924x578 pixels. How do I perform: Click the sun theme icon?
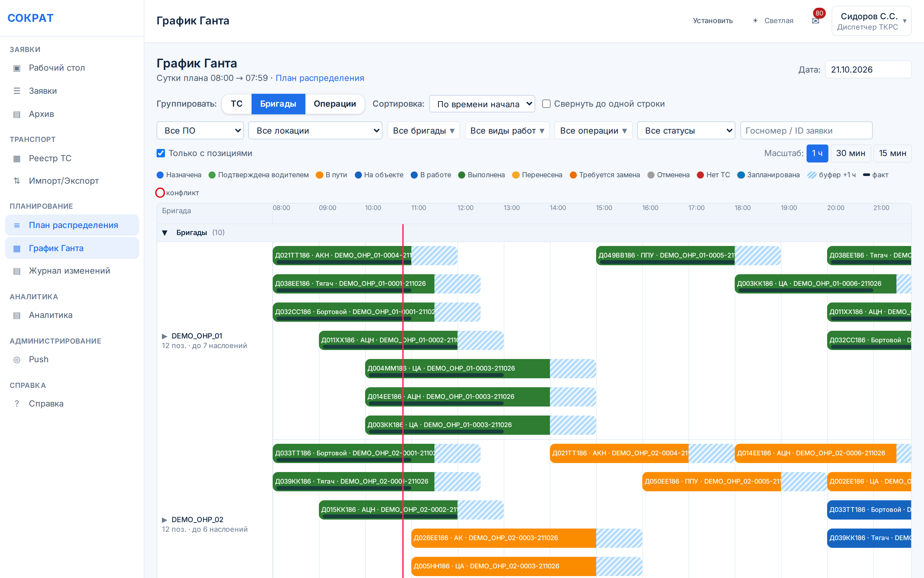pos(755,21)
